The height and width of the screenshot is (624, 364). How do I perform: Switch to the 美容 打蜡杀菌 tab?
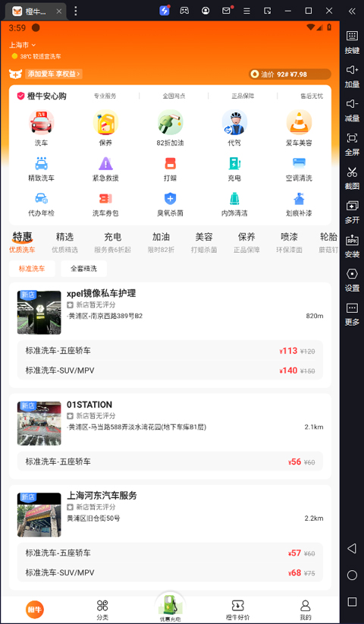pyautogui.click(x=204, y=243)
